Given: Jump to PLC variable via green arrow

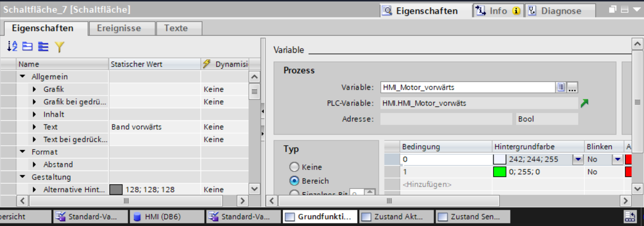Looking at the screenshot, I should pyautogui.click(x=584, y=103).
